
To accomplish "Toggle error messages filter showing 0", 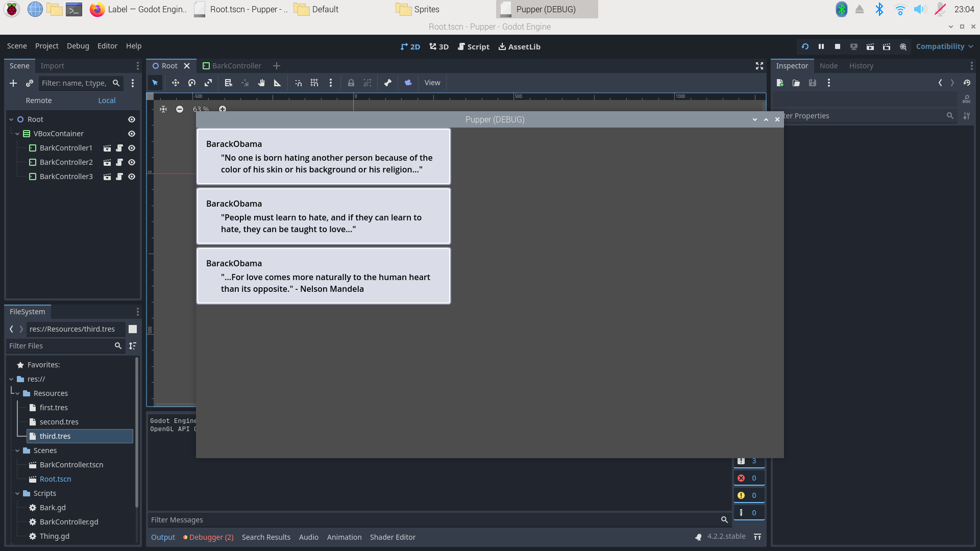I will click(749, 478).
